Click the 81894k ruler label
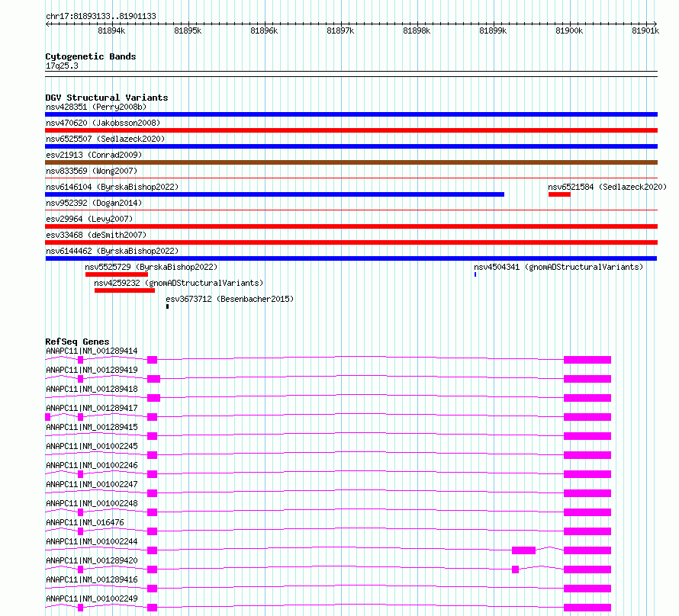 pos(111,30)
